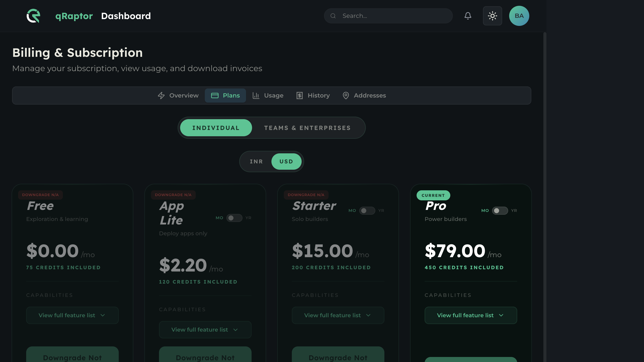
Task: Click the Free plan title
Action: click(40, 206)
